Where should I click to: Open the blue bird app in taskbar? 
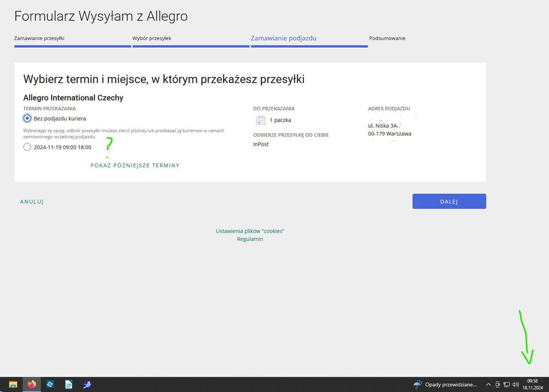pos(87,385)
